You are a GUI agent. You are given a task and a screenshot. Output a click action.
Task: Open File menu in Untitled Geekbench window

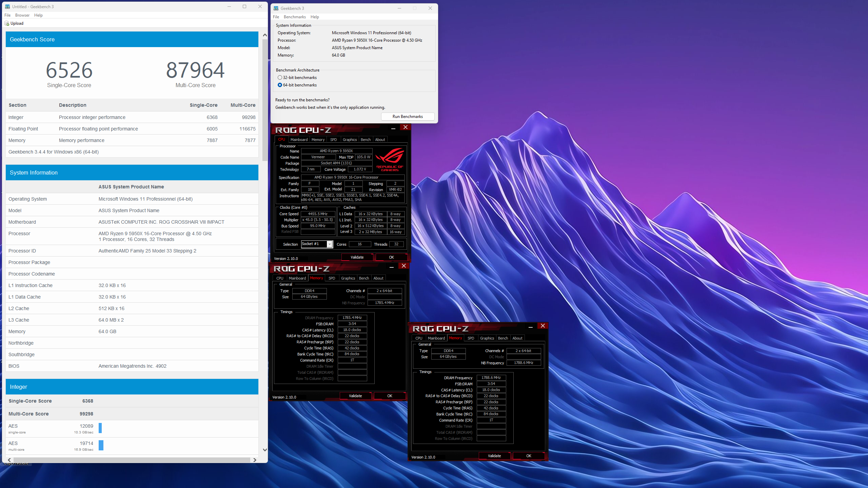(x=7, y=15)
